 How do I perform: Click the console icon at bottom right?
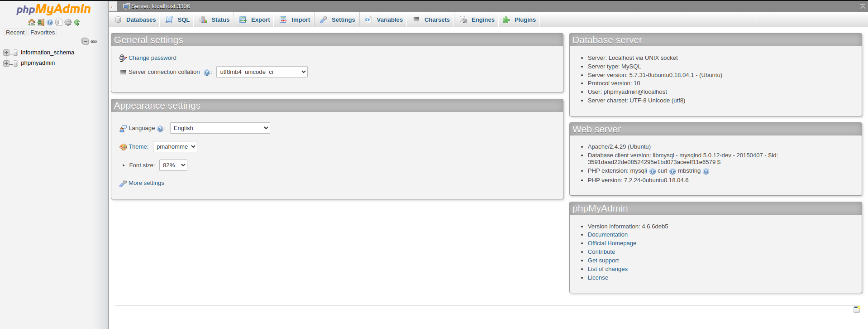(x=856, y=309)
